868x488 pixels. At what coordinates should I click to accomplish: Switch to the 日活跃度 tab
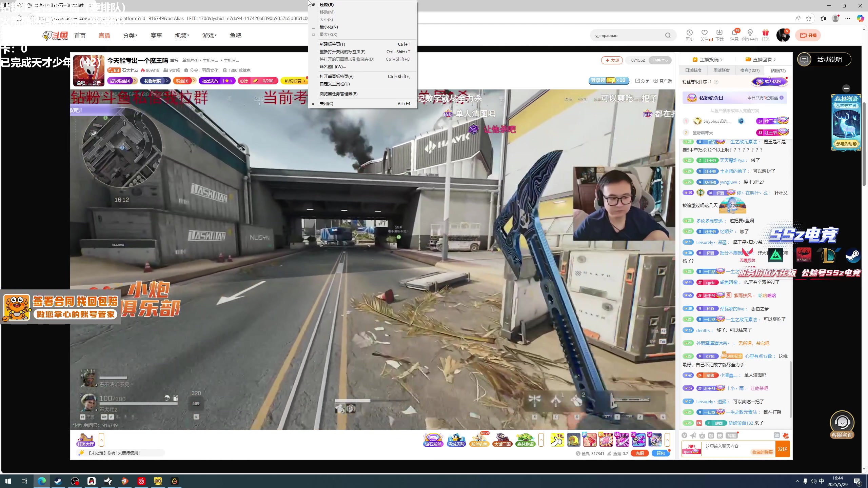(x=693, y=70)
